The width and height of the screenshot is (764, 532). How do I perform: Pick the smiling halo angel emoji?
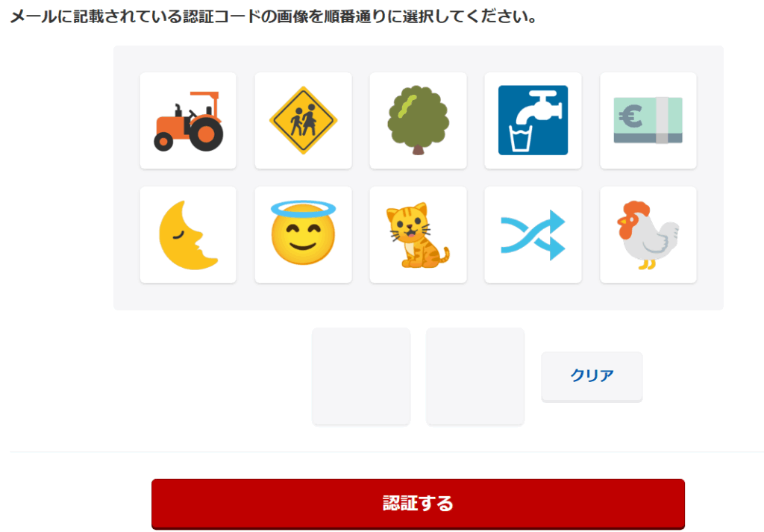(303, 233)
